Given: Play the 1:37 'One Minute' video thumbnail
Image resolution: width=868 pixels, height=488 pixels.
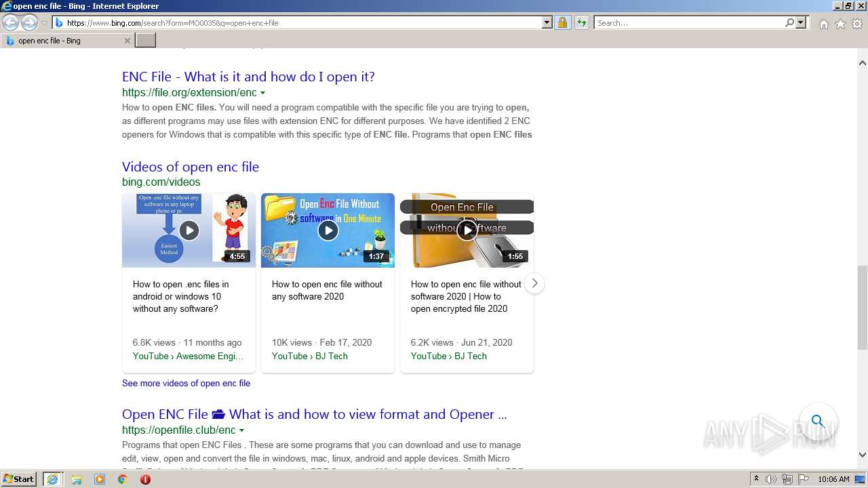Looking at the screenshot, I should click(x=328, y=230).
